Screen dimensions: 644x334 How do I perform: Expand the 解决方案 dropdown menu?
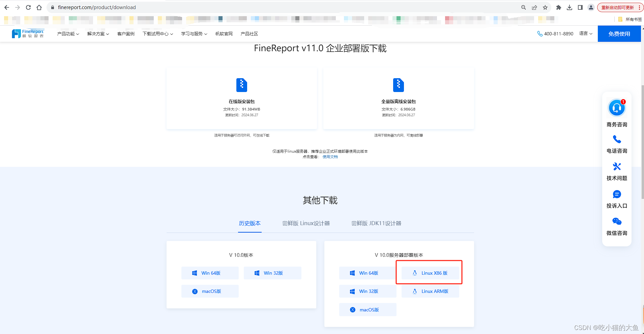(x=98, y=34)
